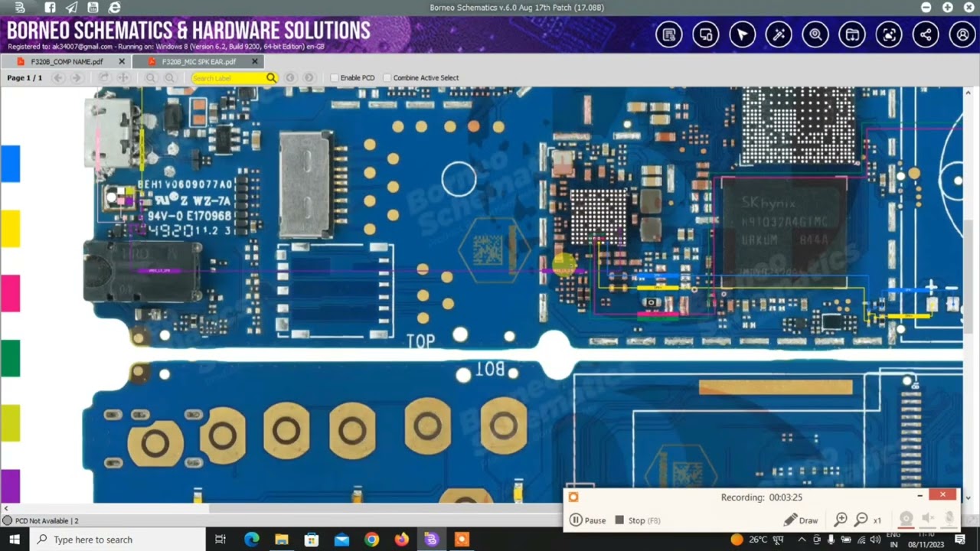The height and width of the screenshot is (551, 980).
Task: Click the zoom in magnifier in toolbar
Action: [x=169, y=78]
